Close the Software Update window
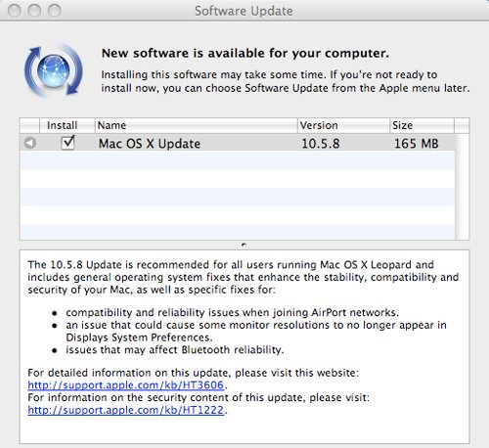Viewport: 489px width, 448px height. (x=15, y=11)
